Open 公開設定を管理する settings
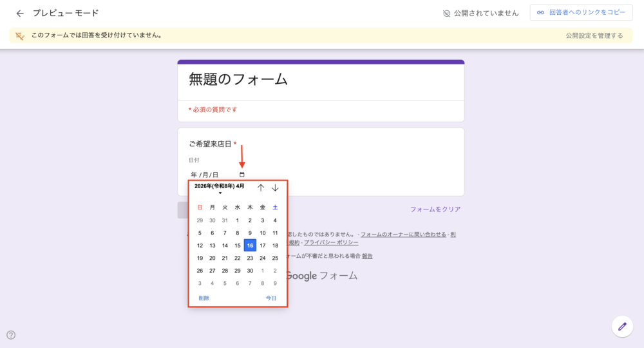The width and height of the screenshot is (644, 348). click(594, 35)
